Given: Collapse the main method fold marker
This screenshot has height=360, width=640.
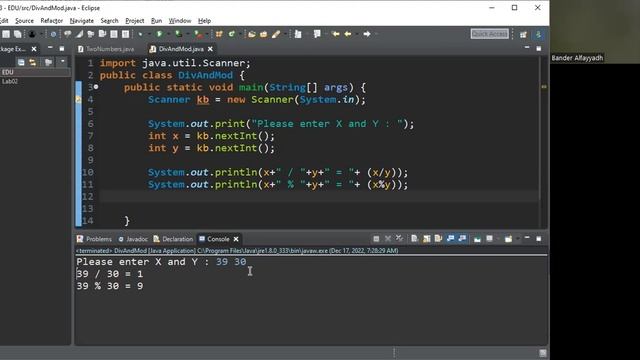Looking at the screenshot, I should coord(96,87).
